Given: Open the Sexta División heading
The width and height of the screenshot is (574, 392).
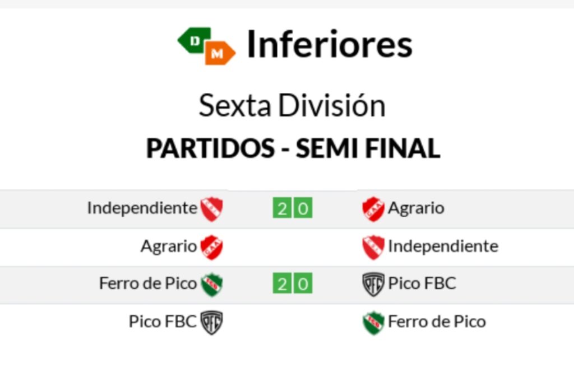Looking at the screenshot, I should coord(292,106).
